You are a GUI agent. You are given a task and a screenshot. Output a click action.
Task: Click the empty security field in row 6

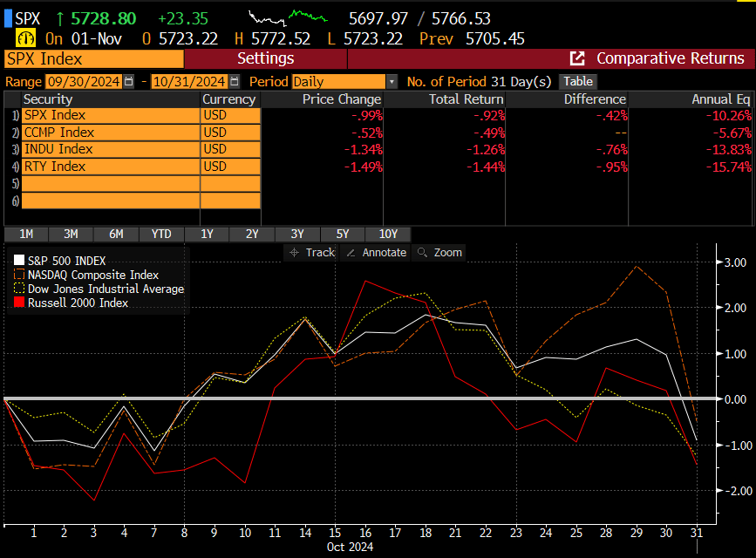[x=111, y=201]
